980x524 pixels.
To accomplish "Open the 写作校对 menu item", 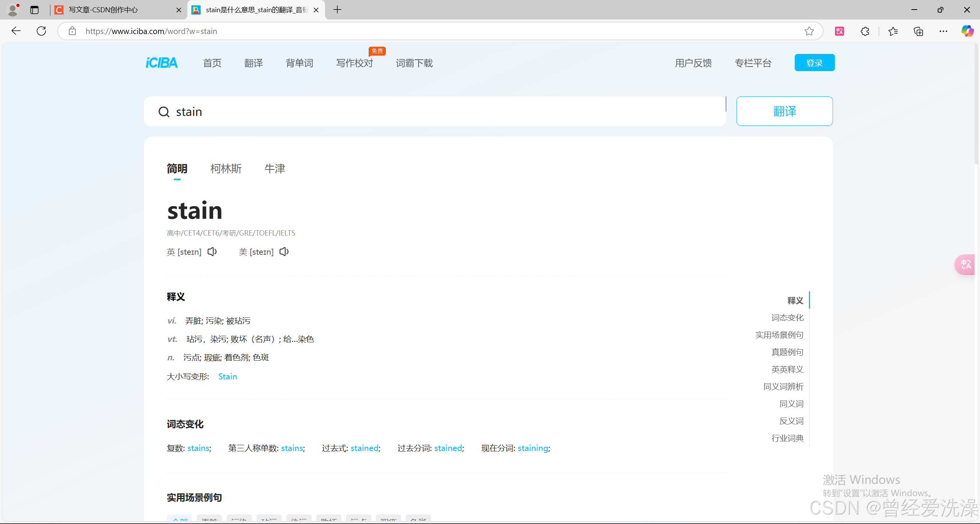I will point(354,63).
